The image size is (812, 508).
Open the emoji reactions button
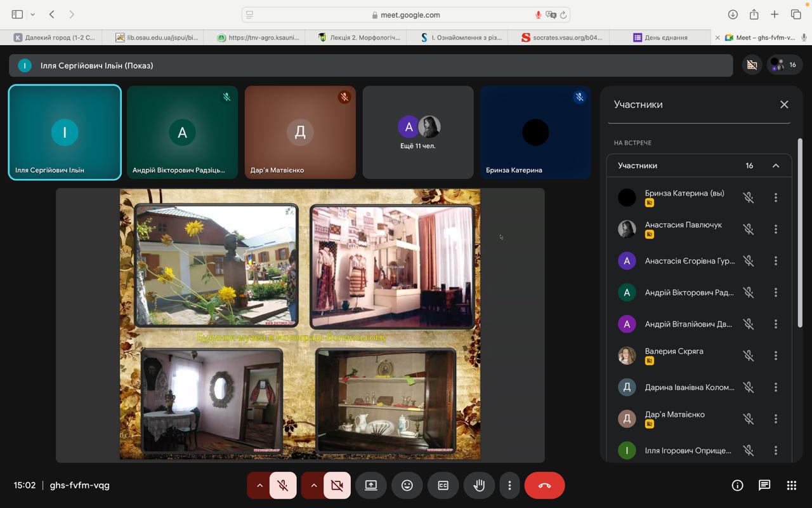point(407,485)
